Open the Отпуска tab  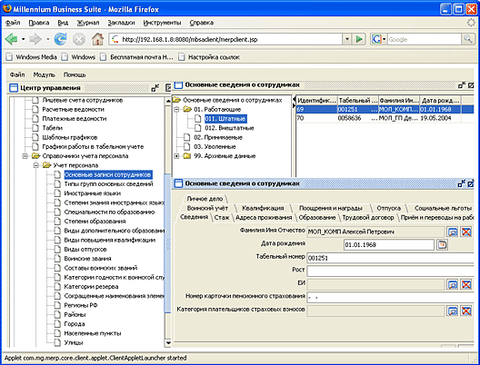point(389,208)
